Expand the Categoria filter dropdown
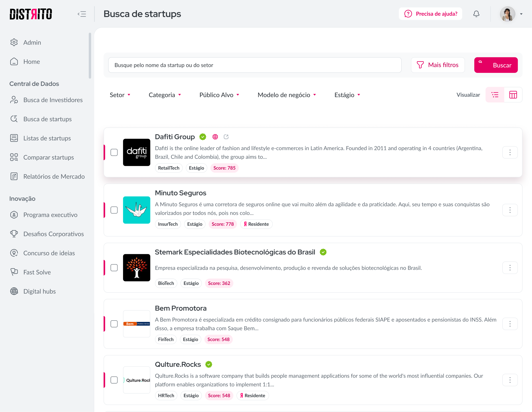 (x=165, y=95)
